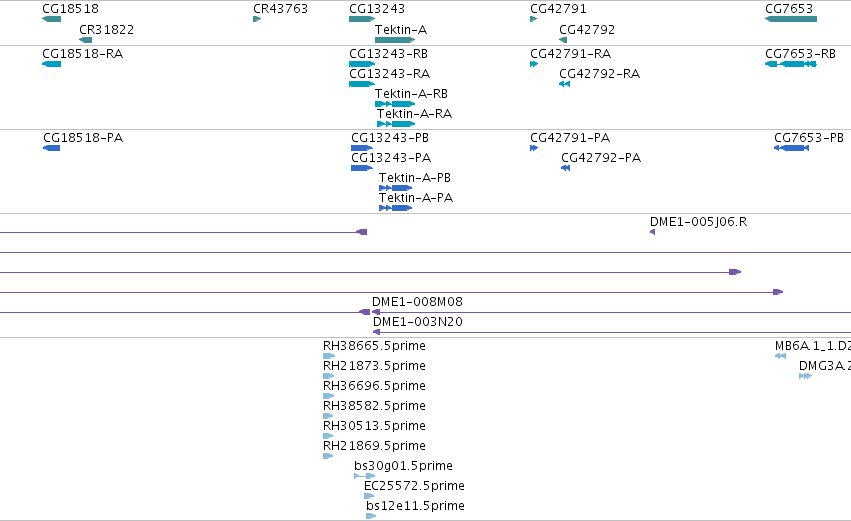Screen dimensions: 851x521
Task: Select the CG18518-PA protein glyph
Action: [x=52, y=148]
